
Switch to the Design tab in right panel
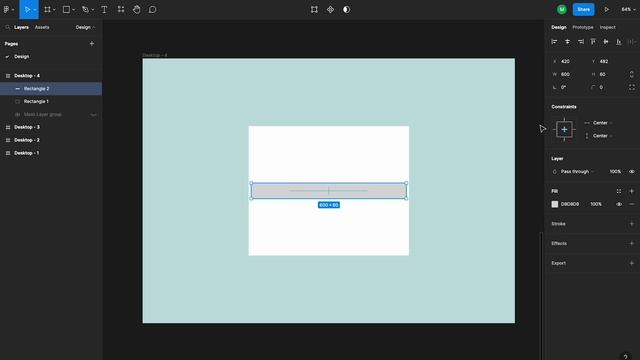pos(559,27)
